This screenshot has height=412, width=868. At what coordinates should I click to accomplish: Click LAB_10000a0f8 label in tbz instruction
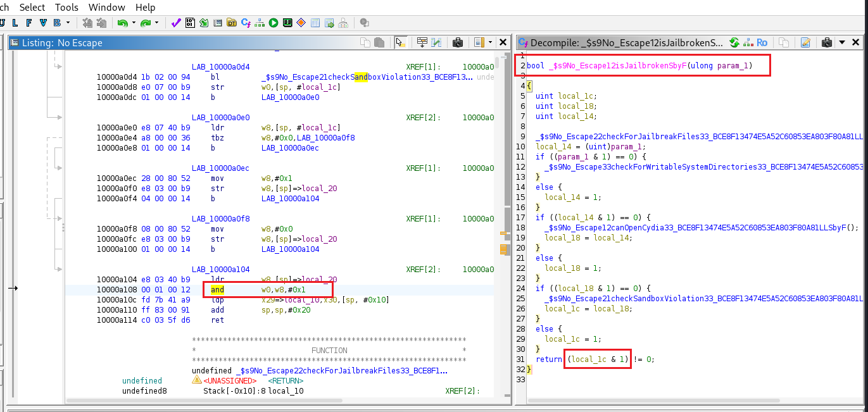point(327,138)
